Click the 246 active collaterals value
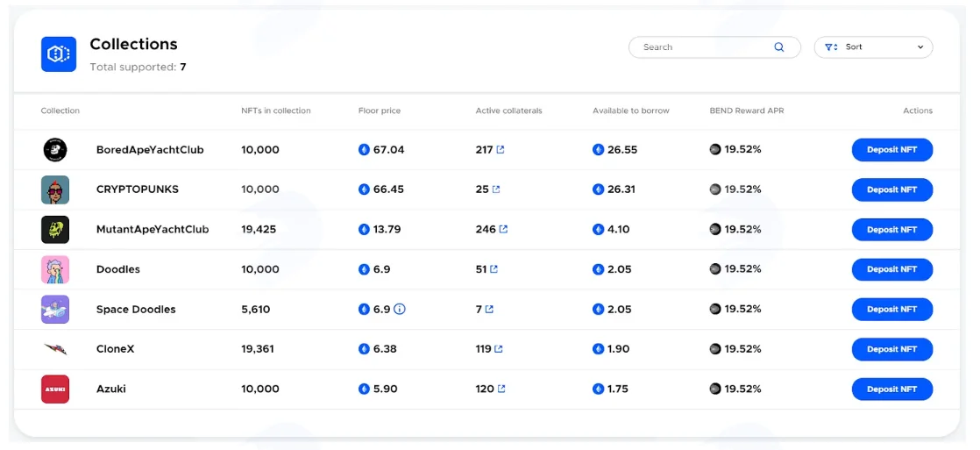980x450 pixels. pyautogui.click(x=486, y=229)
